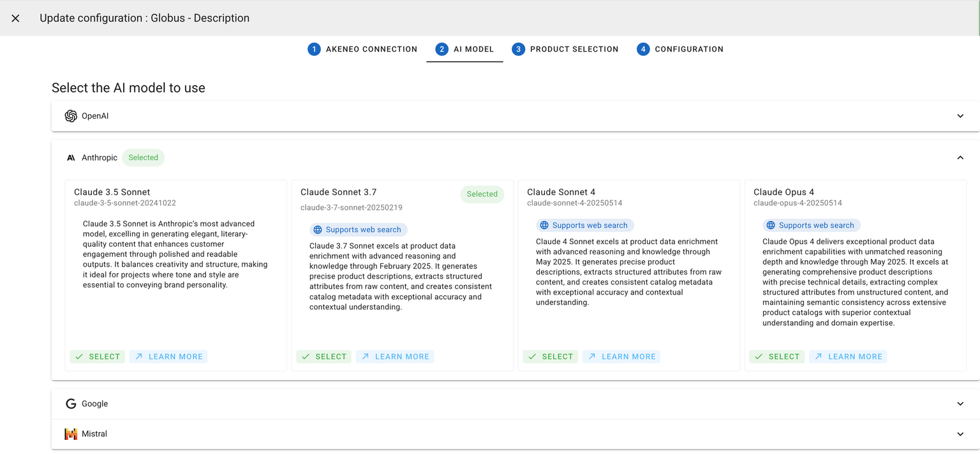Click arrow icon on Claude Sonnet 3.7 Learn More

pos(365,356)
